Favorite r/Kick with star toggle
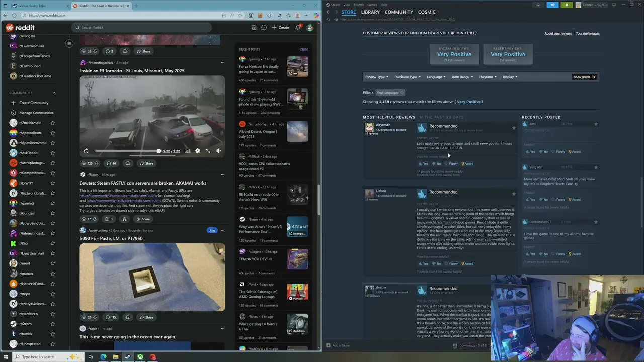 pyautogui.click(x=53, y=243)
